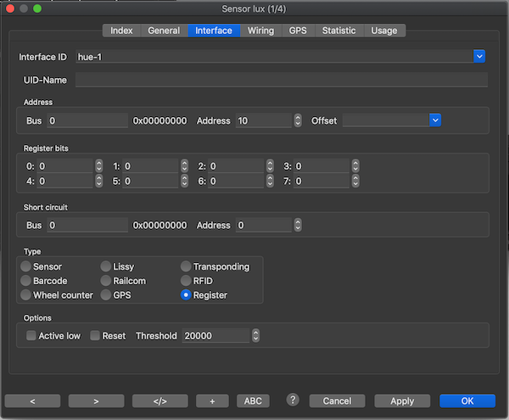Viewport: 509px width, 420px height.
Task: Adjust register bit 3 stepper
Action: [355, 166]
